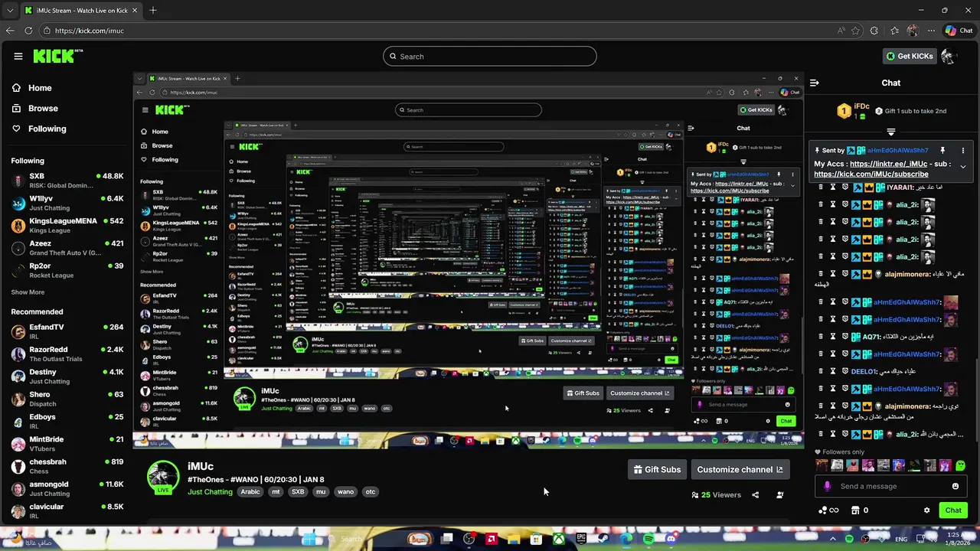Open the Just Chatting category link

pos(210,491)
